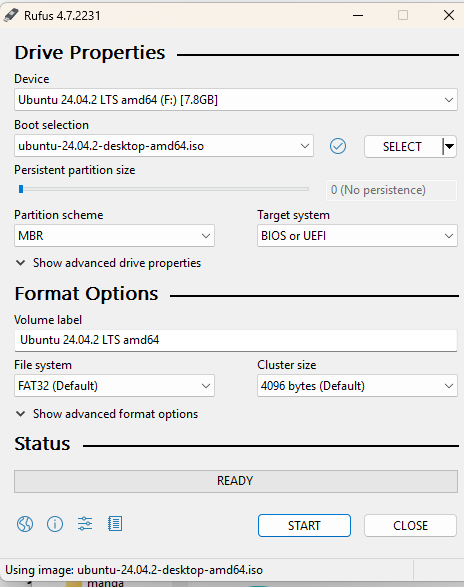Click the Rufus USB title icon

click(11, 15)
